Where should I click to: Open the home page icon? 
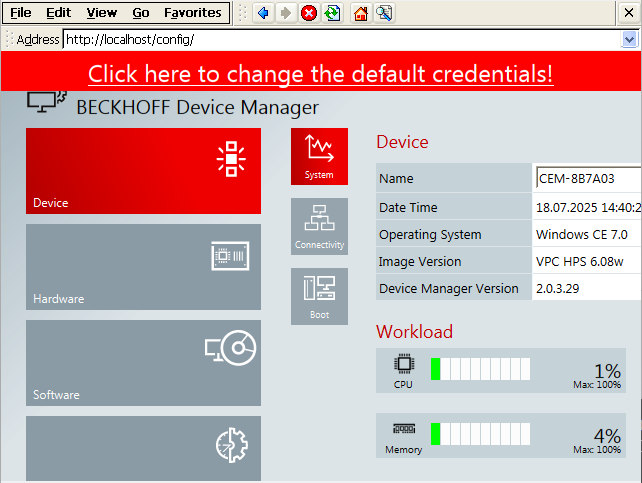click(x=361, y=13)
